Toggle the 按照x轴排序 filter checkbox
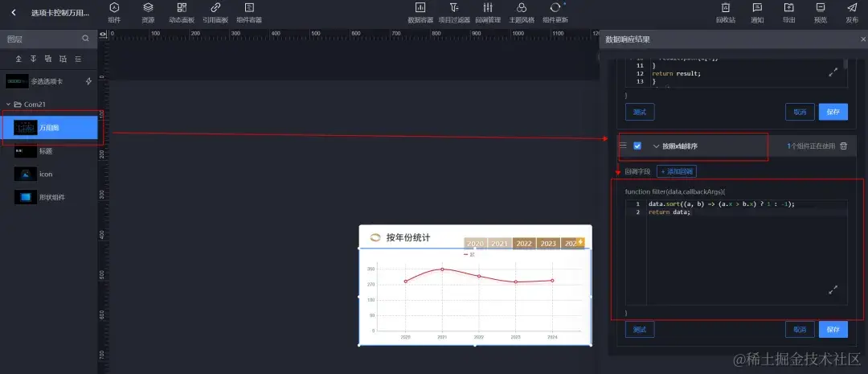 click(637, 146)
